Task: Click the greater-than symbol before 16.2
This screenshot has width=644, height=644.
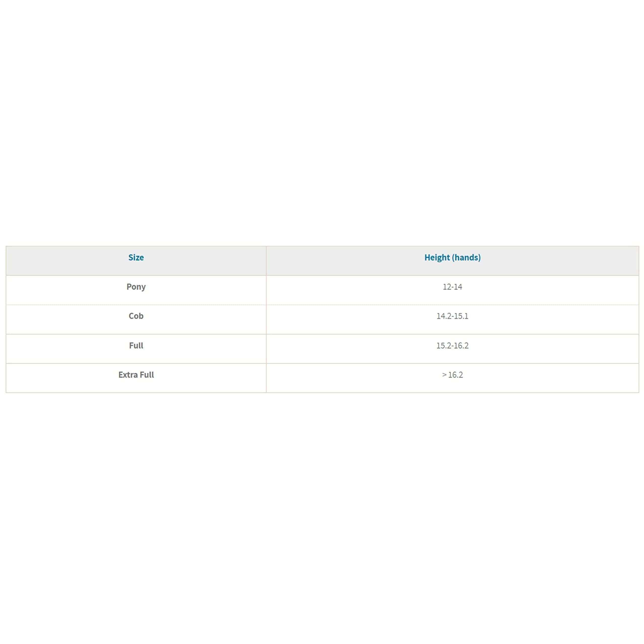Action: coord(444,375)
